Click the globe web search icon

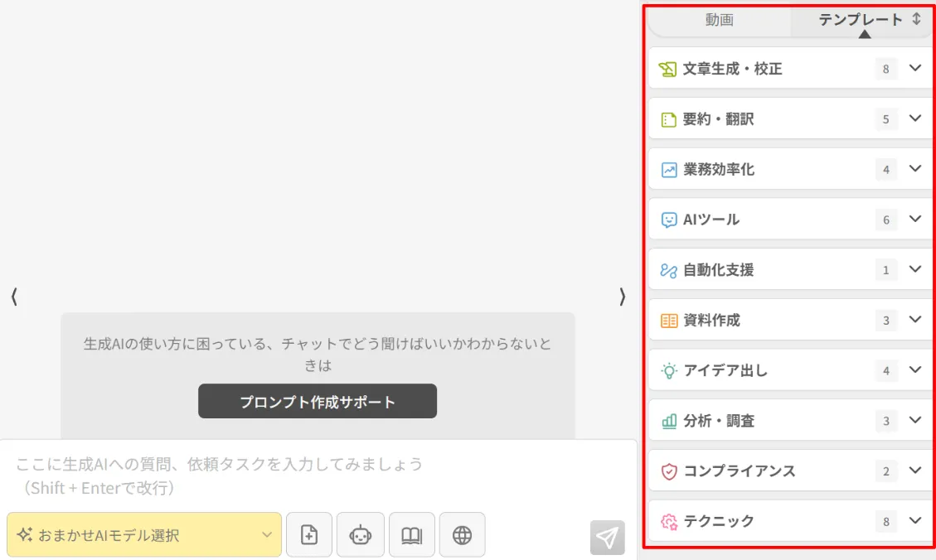click(462, 535)
